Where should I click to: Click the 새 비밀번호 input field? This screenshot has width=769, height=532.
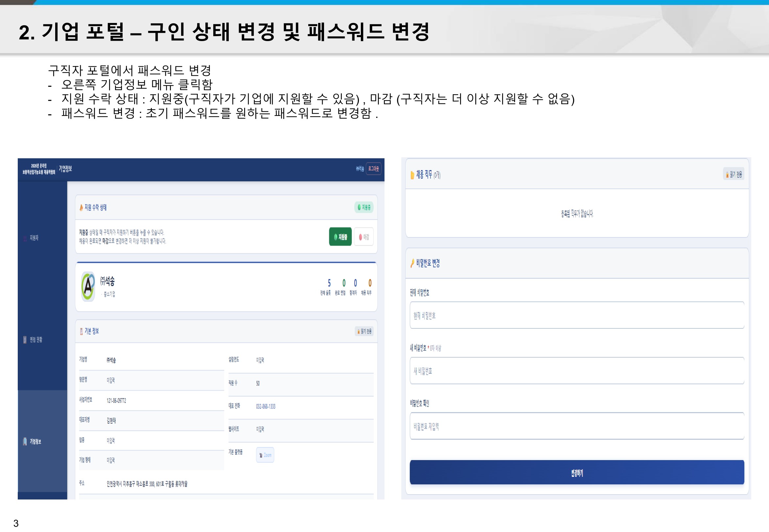tap(576, 371)
